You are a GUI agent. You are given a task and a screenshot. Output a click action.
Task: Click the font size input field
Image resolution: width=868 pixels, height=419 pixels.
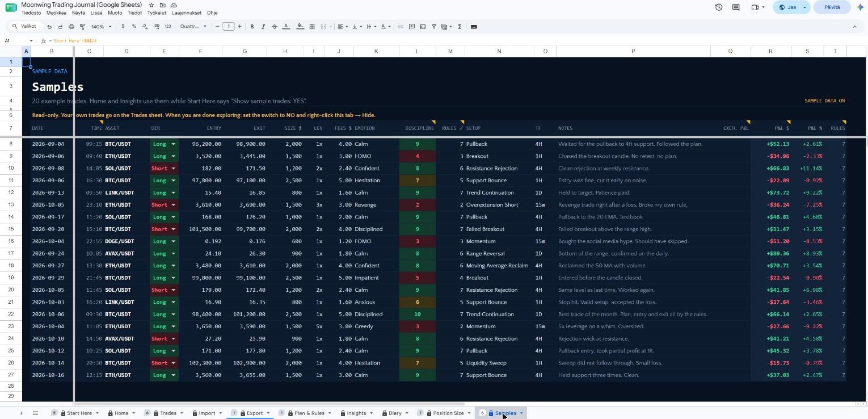[x=229, y=27]
